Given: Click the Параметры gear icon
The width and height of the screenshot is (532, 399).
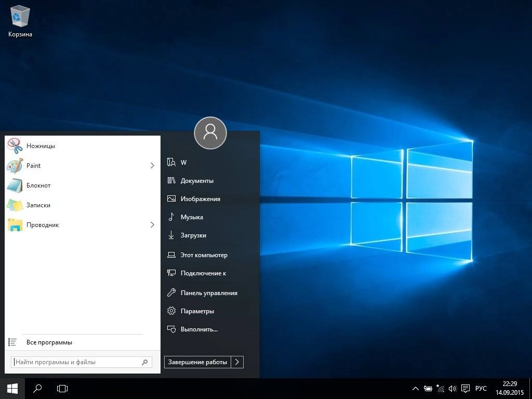Looking at the screenshot, I should [171, 311].
